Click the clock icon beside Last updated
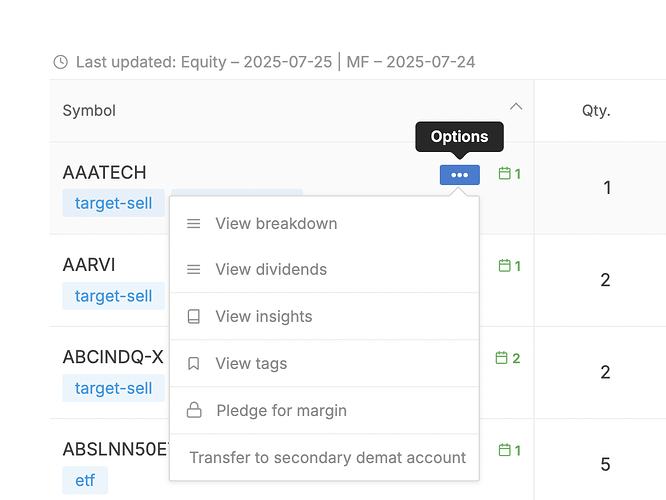The width and height of the screenshot is (666, 500). pyautogui.click(x=60, y=62)
